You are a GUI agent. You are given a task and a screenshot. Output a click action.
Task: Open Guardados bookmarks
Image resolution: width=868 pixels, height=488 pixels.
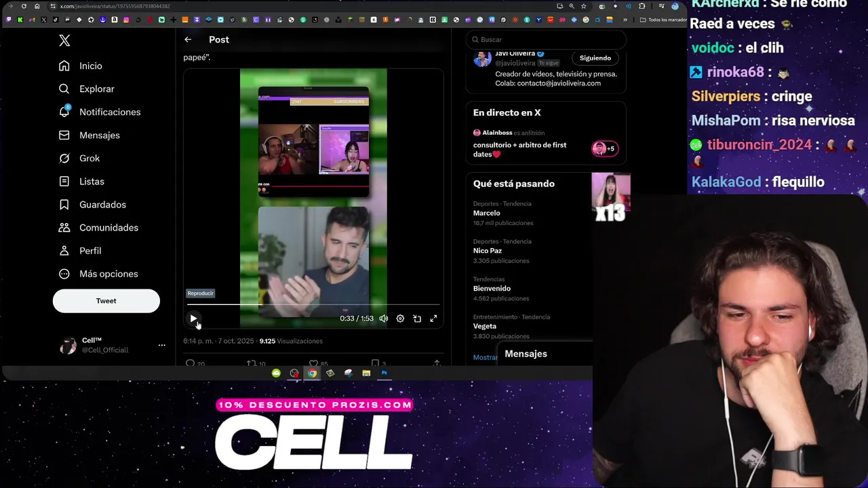(x=92, y=204)
